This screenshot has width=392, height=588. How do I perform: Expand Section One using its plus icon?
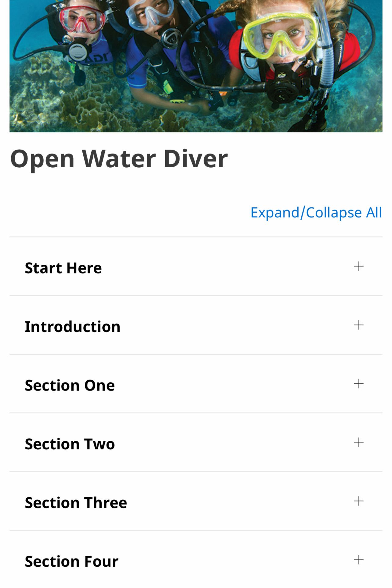359,383
